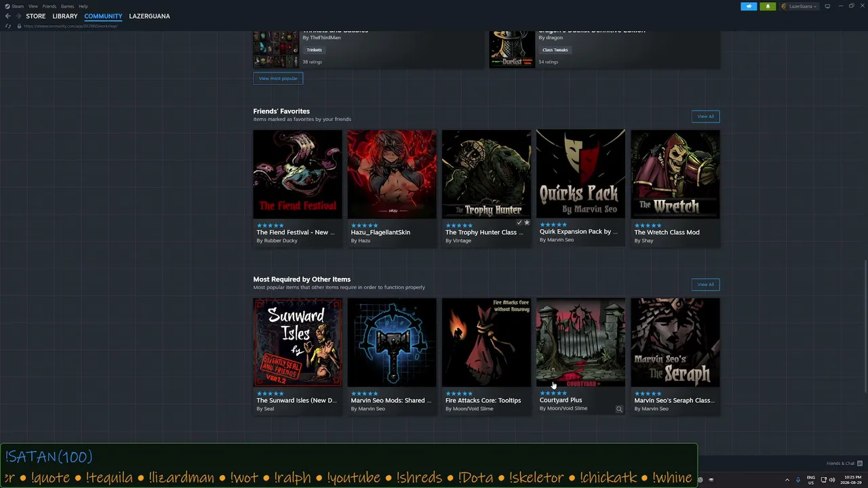Screen dimensions: 868x488
Task: Click View All for Friends' Favorites
Action: 705,117
